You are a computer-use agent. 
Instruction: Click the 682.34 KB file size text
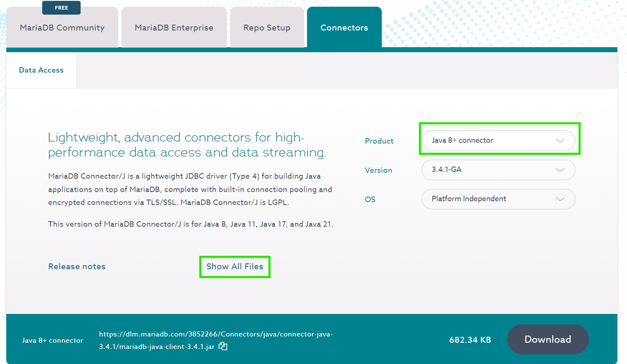coord(470,340)
